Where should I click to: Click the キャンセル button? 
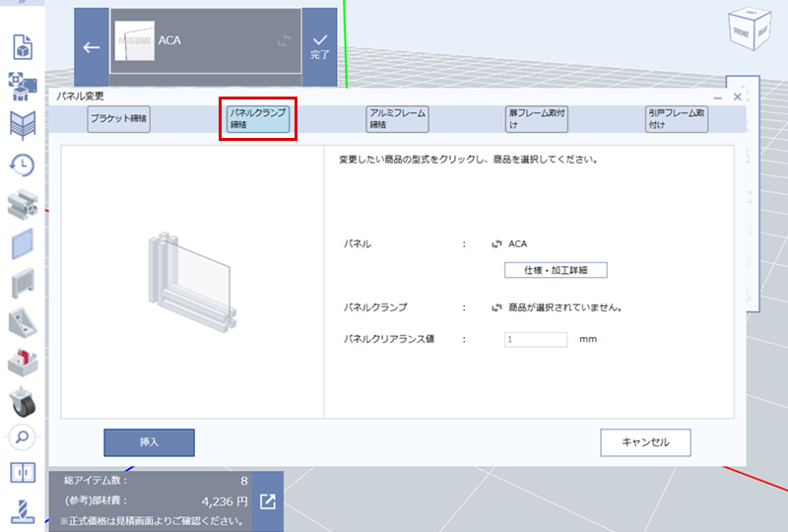[x=645, y=442]
